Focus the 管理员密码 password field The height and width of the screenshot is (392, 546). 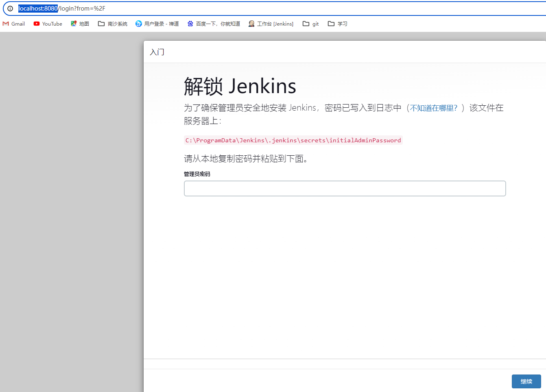pos(345,189)
